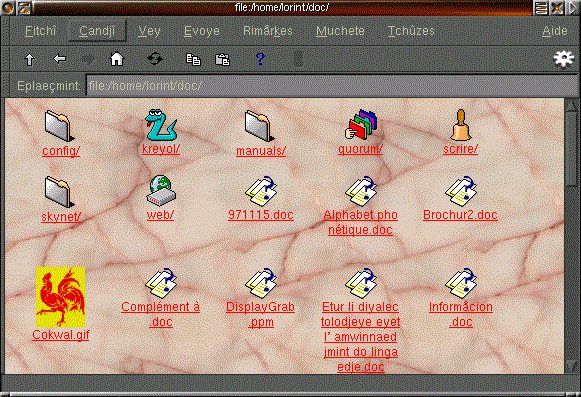
Task: Click the vertical scrollbar down arrow
Action: (x=571, y=366)
